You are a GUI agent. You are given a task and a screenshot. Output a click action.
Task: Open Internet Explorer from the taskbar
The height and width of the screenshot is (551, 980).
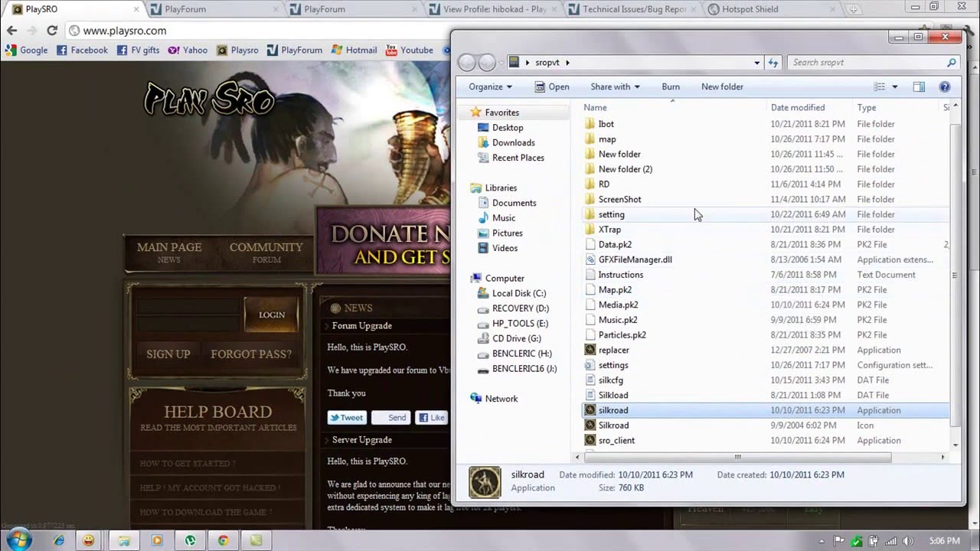(x=59, y=540)
